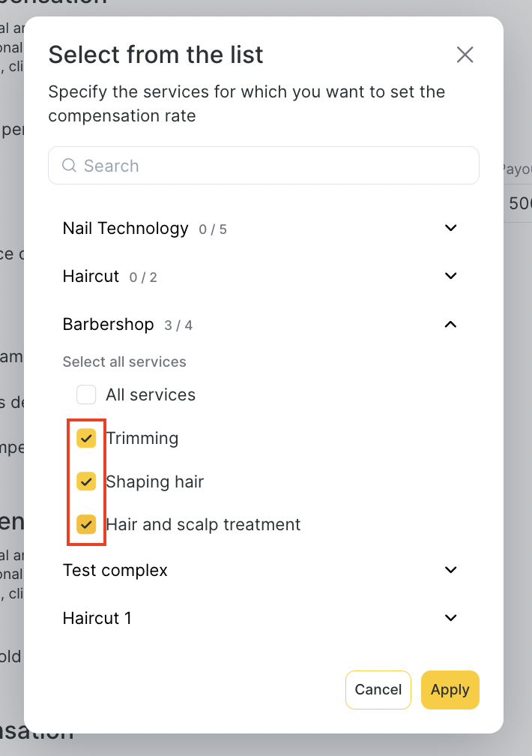Open the Nail Technology category row
Screen dimensions: 532x756
[125, 228]
